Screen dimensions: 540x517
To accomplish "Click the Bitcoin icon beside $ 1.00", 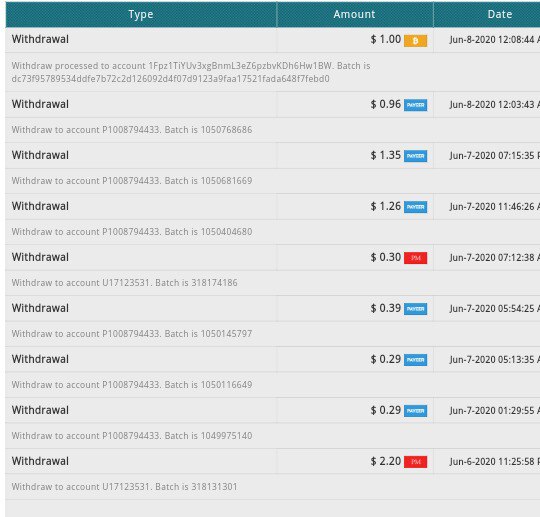I will pos(415,41).
